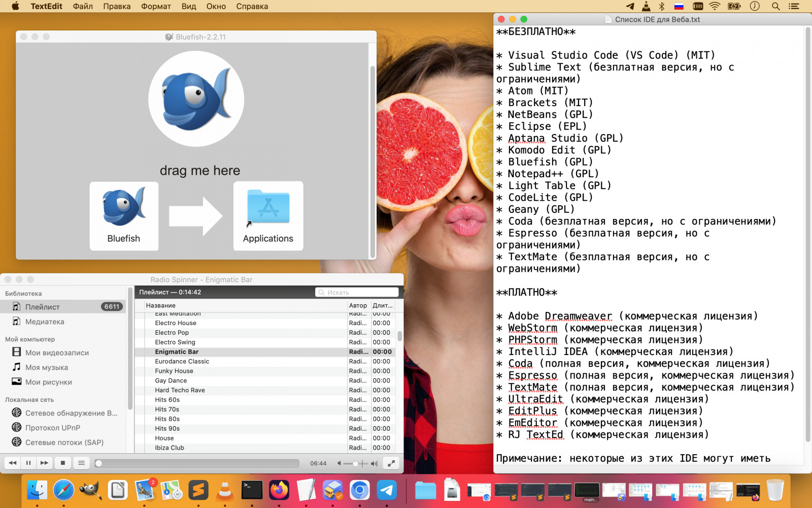Select Enigmatic Bar playlist row
The height and width of the screenshot is (508, 812).
click(265, 352)
